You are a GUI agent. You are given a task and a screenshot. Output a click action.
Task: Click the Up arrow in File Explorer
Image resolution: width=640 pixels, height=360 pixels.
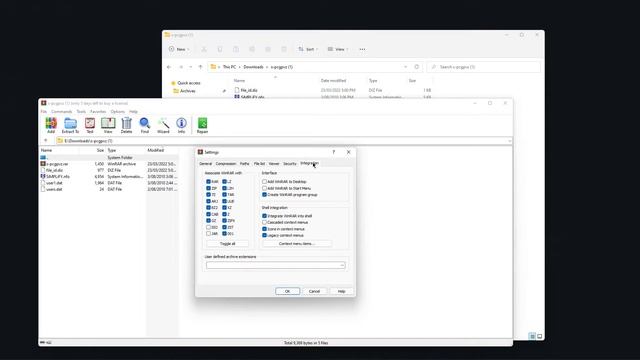click(x=200, y=67)
